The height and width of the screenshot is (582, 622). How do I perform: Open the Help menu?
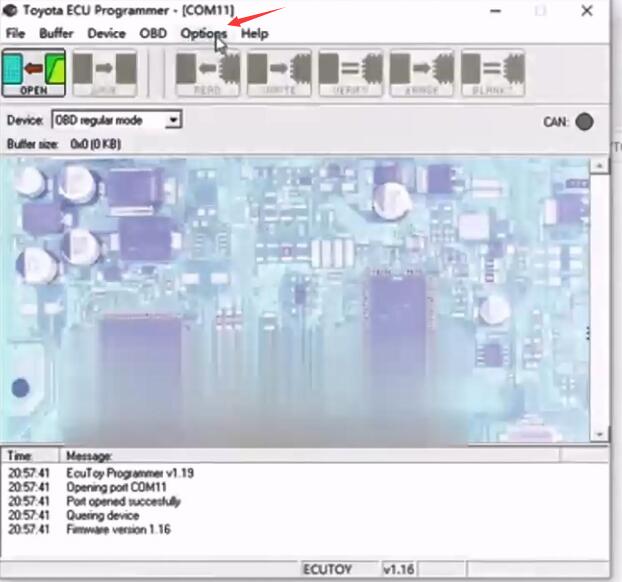pyautogui.click(x=255, y=33)
